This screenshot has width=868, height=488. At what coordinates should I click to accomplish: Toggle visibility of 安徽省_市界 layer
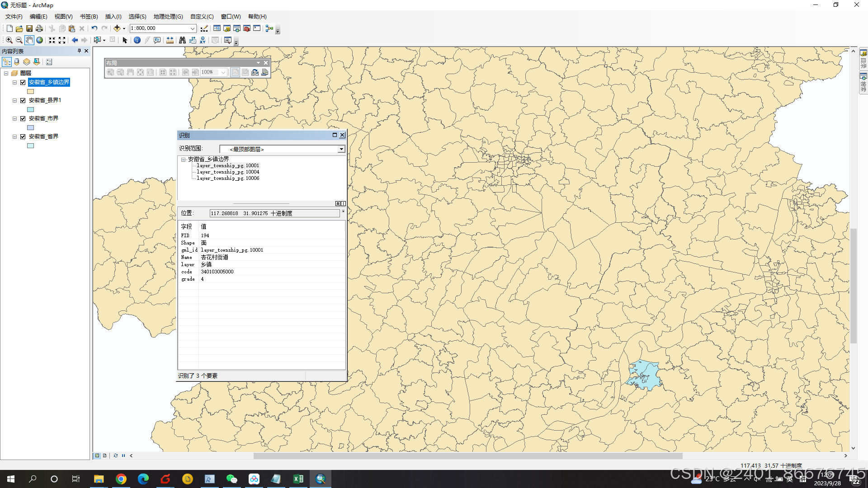click(x=23, y=118)
